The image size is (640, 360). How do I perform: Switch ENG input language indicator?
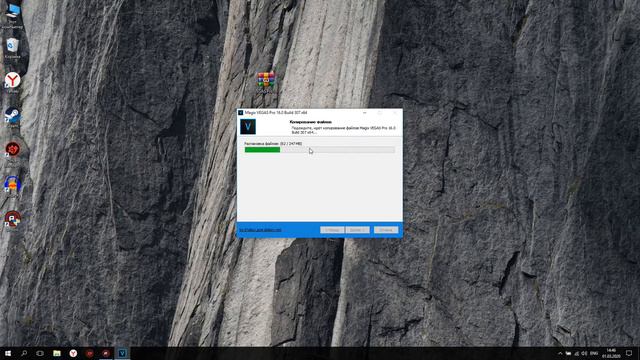click(x=594, y=353)
